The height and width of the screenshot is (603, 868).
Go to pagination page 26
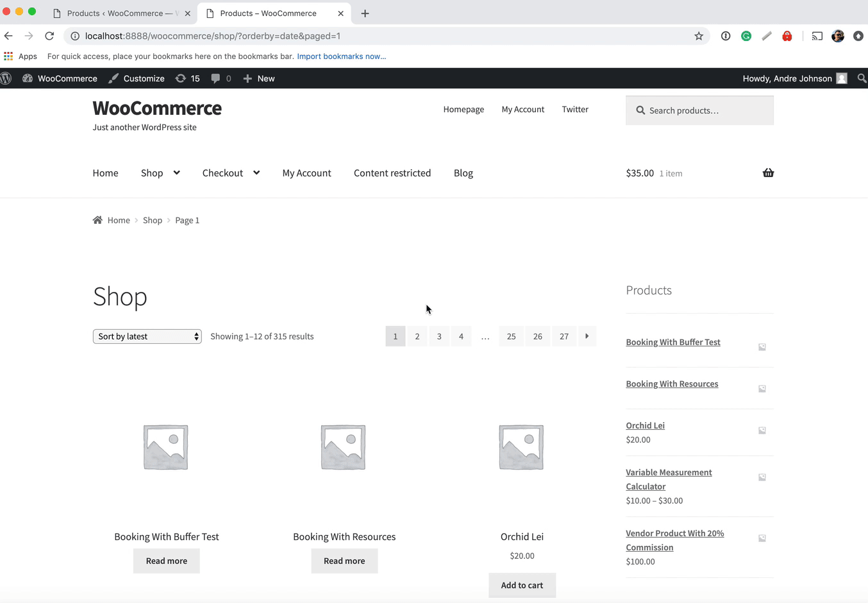(x=537, y=336)
